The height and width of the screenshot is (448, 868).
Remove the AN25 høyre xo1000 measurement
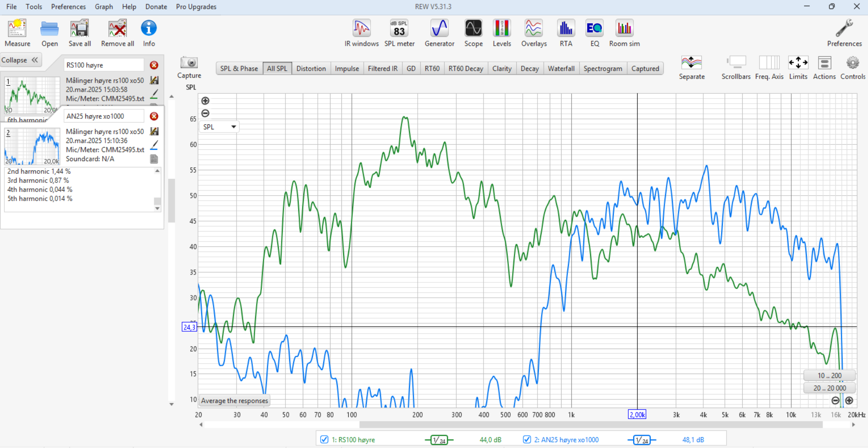154,116
